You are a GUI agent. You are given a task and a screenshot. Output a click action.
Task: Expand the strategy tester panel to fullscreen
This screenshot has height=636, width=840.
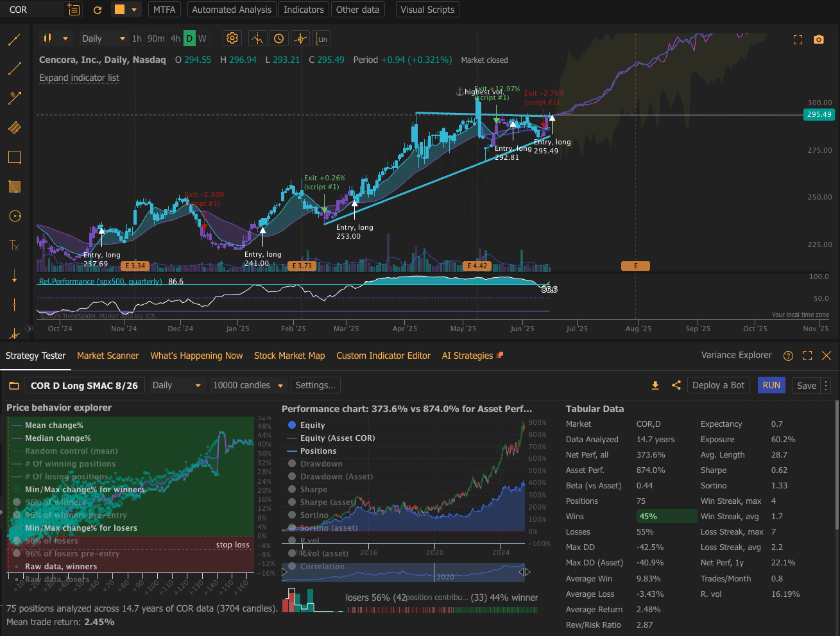pyautogui.click(x=807, y=356)
